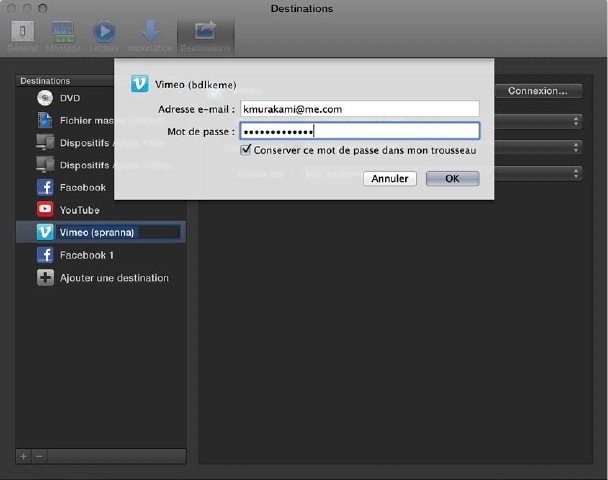The height and width of the screenshot is (480, 608).
Task: Open the second popup menu on the right
Action: (x=538, y=147)
